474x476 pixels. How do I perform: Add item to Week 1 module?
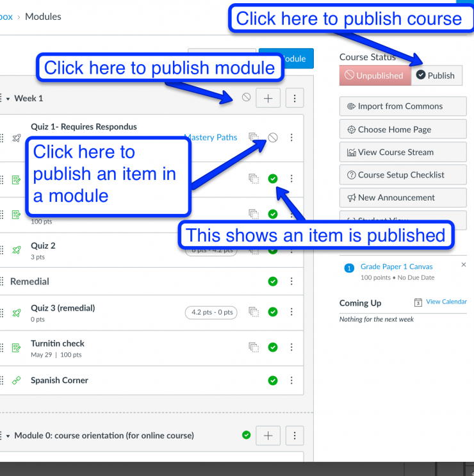coord(268,98)
